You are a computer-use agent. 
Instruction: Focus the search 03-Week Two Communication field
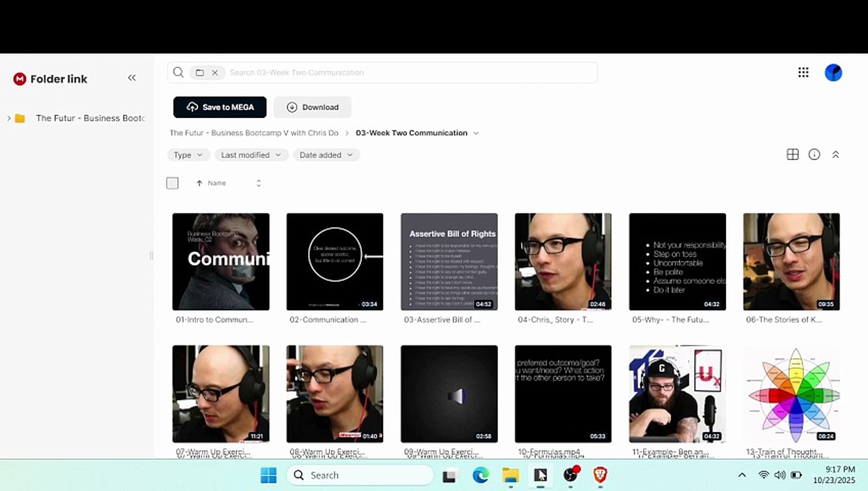pos(409,72)
